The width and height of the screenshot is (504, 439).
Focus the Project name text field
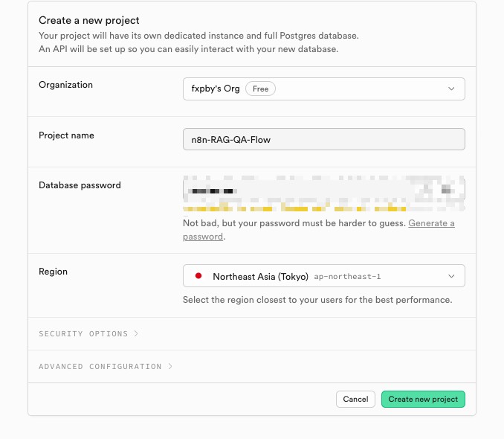[x=323, y=139]
